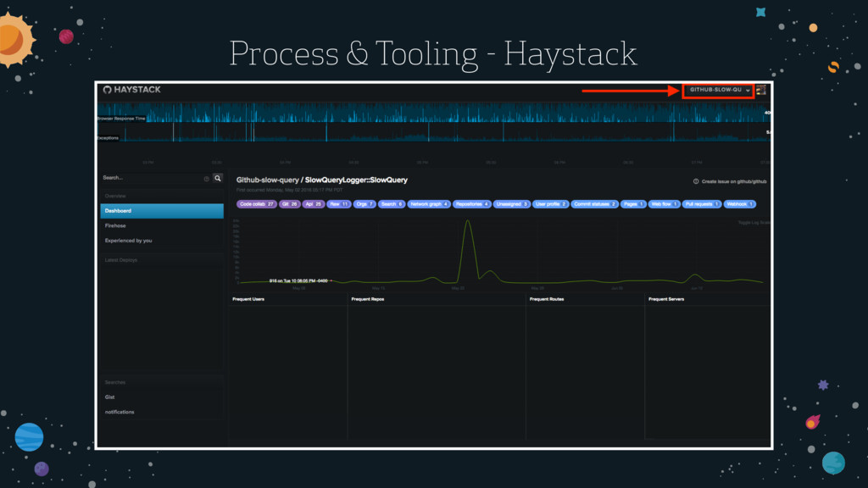
Task: Filter by Git 26 tag
Action: 290,204
